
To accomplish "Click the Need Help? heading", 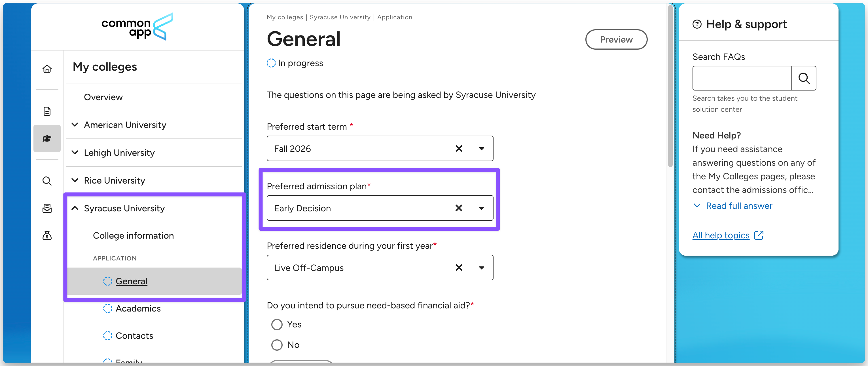I will [x=716, y=135].
